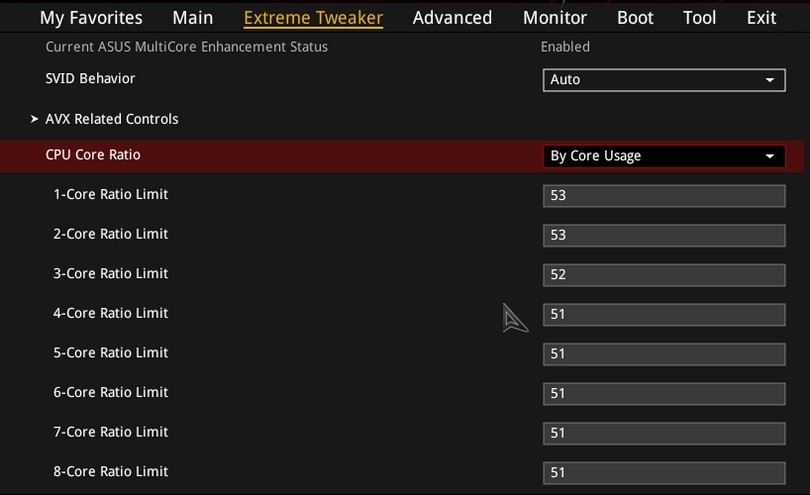Go to the Advanced tab
810x495 pixels.
(452, 18)
